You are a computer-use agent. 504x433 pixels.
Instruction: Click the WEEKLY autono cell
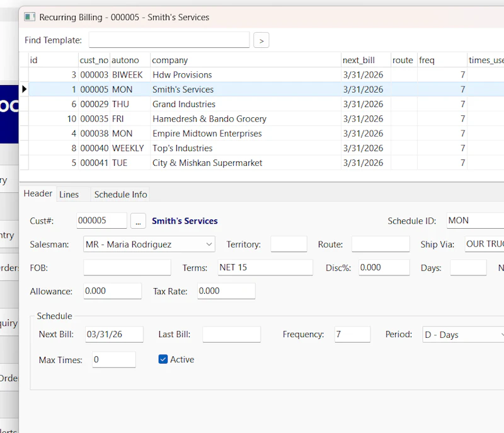tap(130, 148)
